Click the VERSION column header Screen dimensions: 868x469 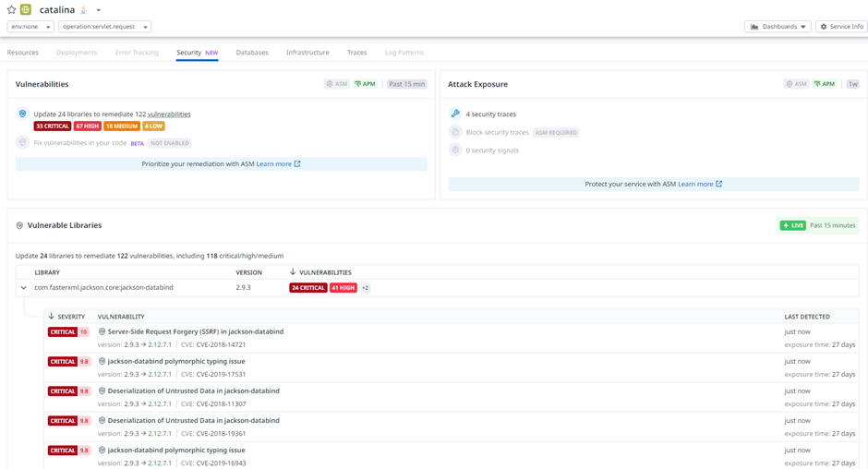pyautogui.click(x=249, y=272)
